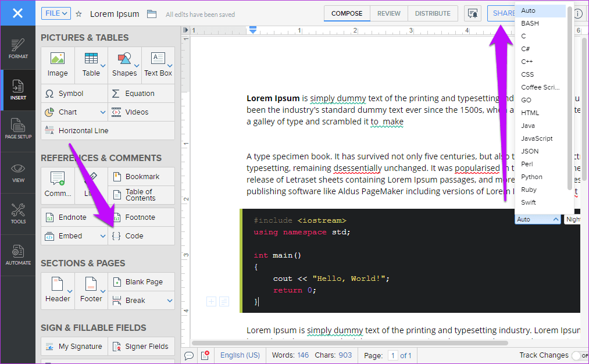589x364 pixels.
Task: Click the Footer button
Action: pos(91,291)
